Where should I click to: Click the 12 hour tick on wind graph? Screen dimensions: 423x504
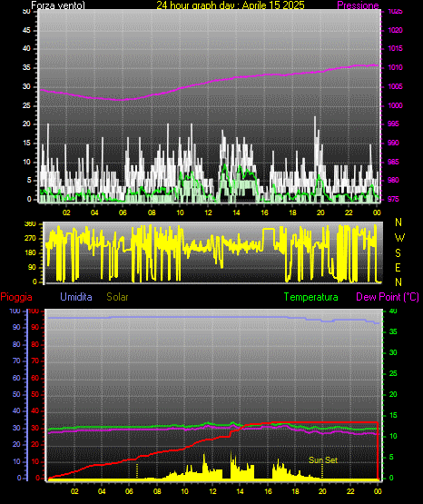click(x=208, y=212)
